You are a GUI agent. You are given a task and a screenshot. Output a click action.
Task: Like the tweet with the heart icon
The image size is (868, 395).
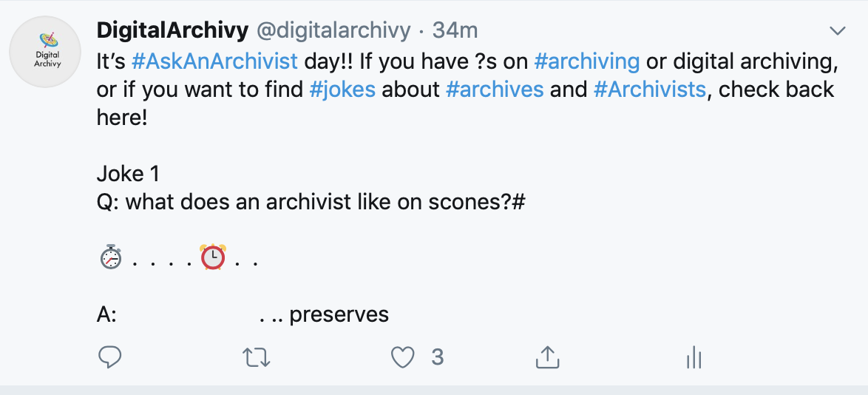click(x=402, y=358)
